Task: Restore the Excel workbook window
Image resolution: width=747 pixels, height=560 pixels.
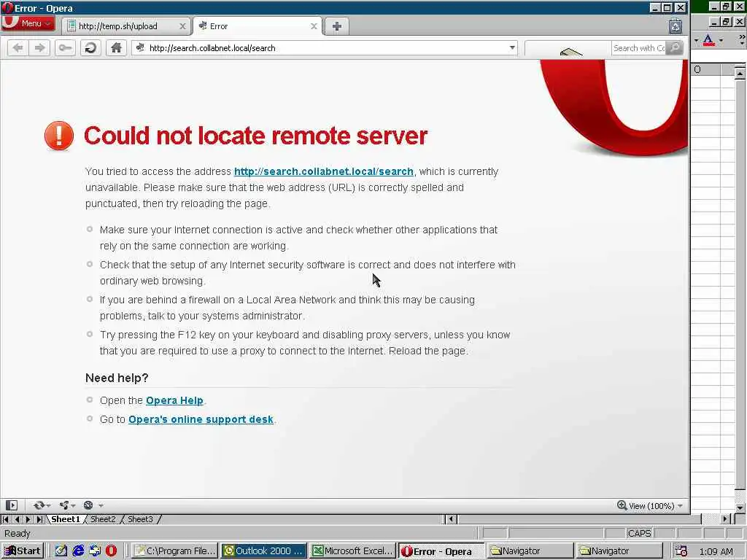Action: 726,21
